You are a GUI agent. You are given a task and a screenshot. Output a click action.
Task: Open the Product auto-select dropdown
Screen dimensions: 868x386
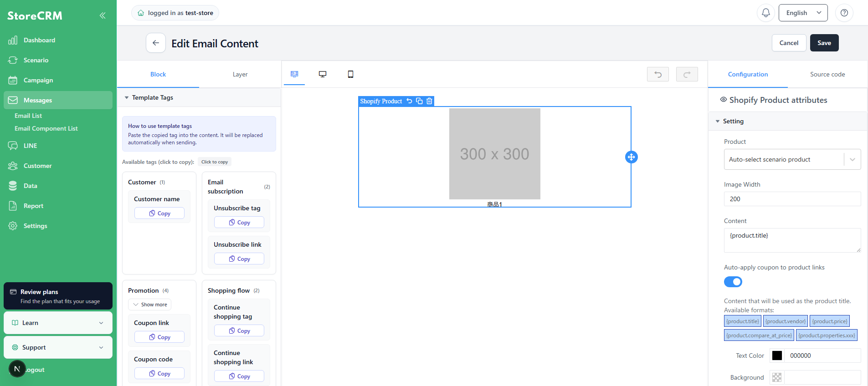792,159
